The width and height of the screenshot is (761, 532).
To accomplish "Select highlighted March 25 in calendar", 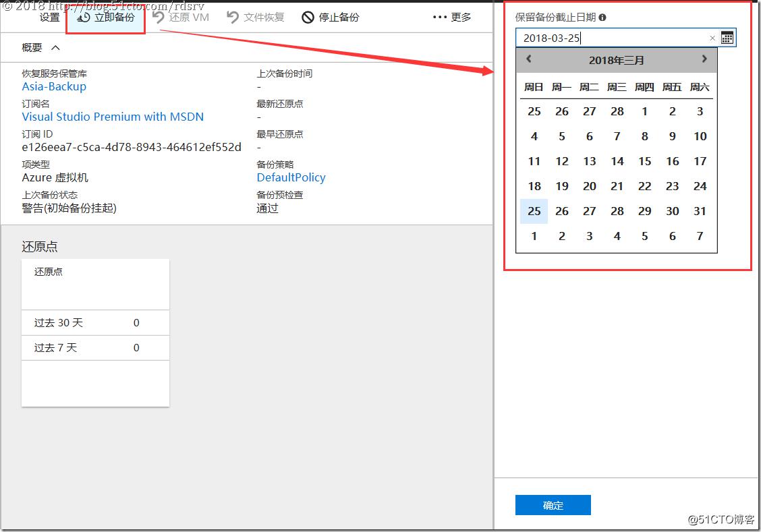I will coord(534,211).
